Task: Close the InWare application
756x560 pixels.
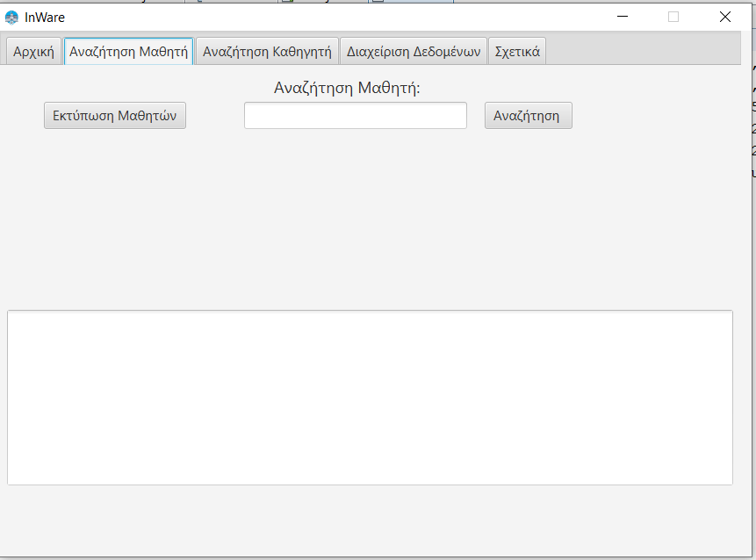Action: [x=724, y=17]
